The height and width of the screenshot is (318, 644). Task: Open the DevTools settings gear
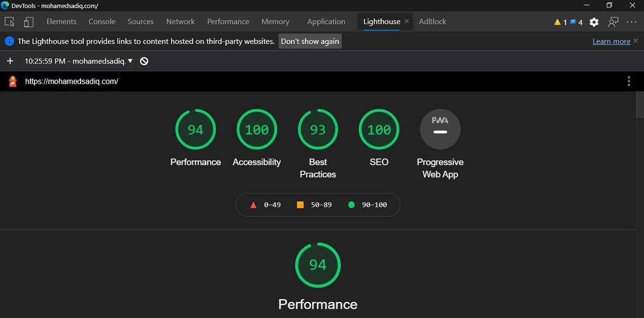594,22
